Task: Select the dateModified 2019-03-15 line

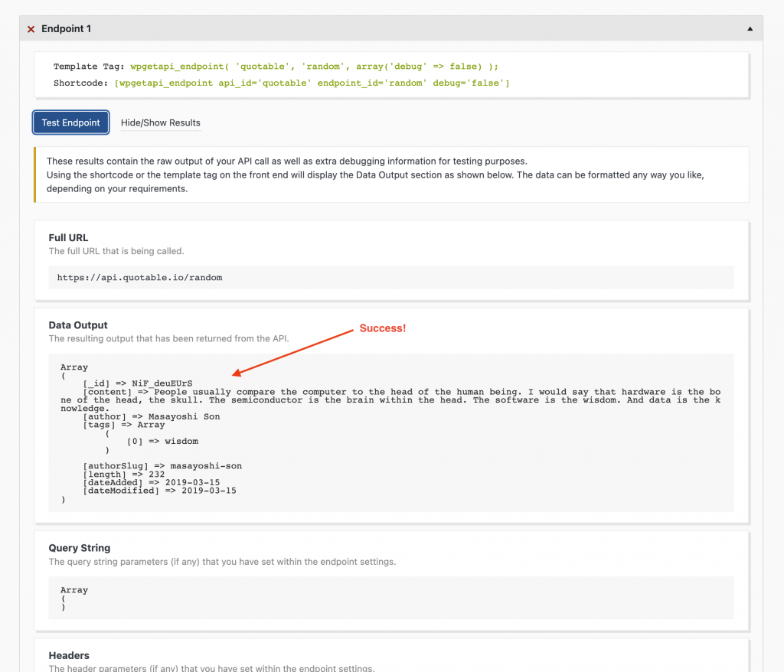Action: [x=159, y=491]
